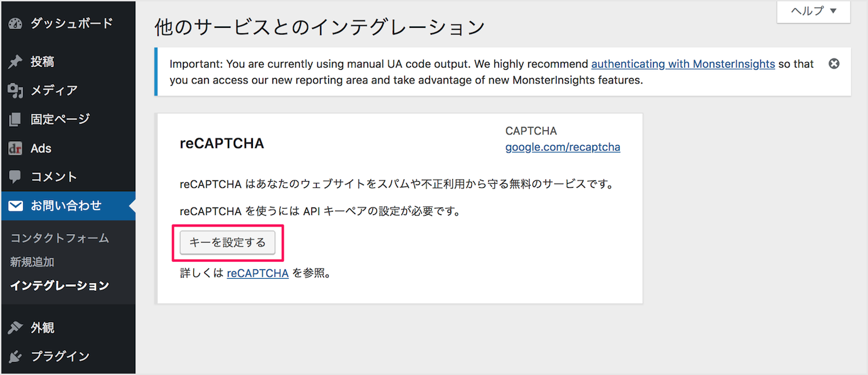Click the お問い合わせ envelope icon
This screenshot has height=375, width=868.
(x=15, y=205)
